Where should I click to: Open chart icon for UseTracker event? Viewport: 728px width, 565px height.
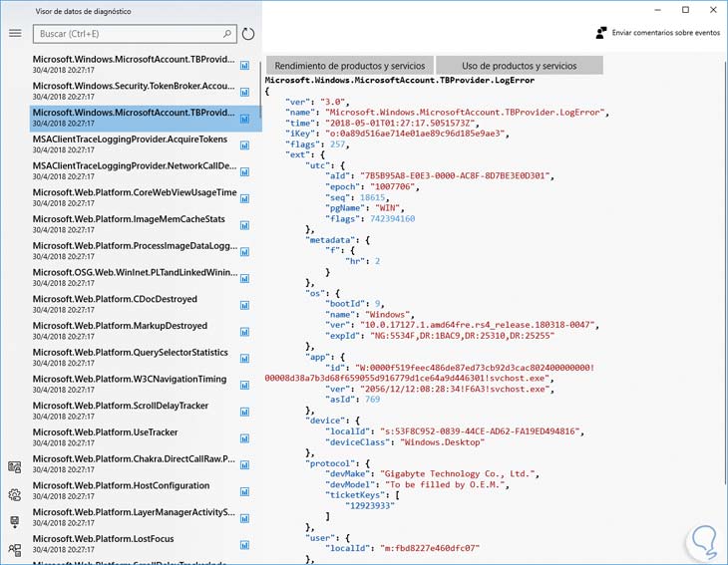(x=244, y=438)
